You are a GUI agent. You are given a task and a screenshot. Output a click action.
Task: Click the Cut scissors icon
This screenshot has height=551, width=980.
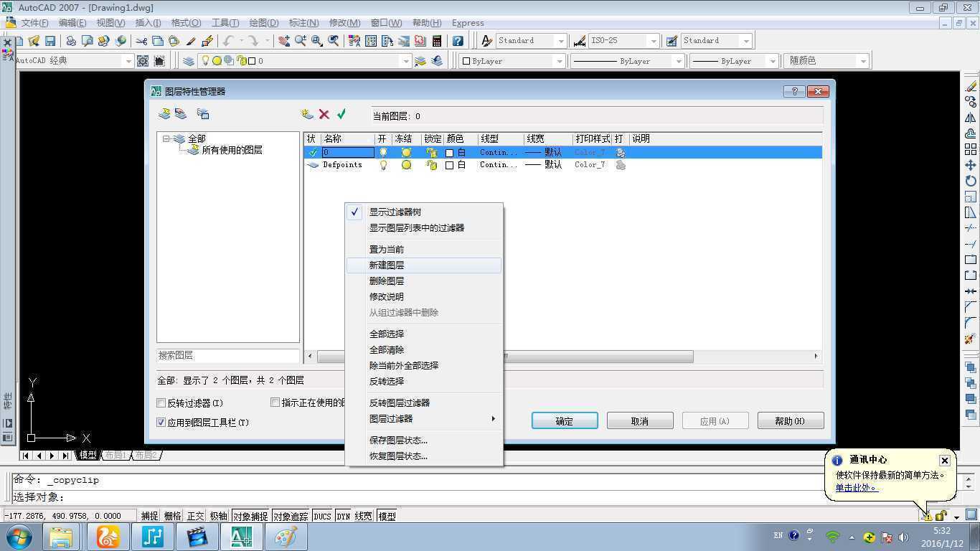click(141, 41)
